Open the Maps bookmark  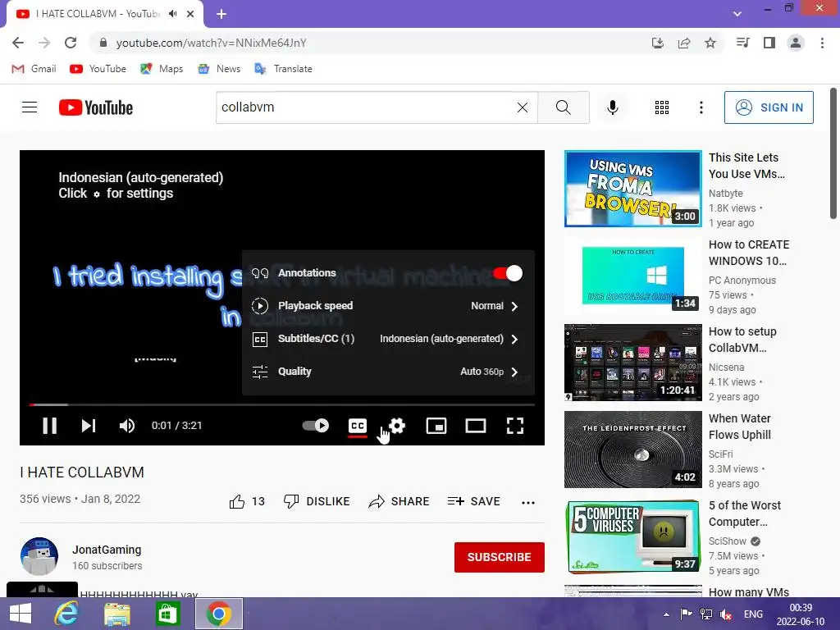162,69
